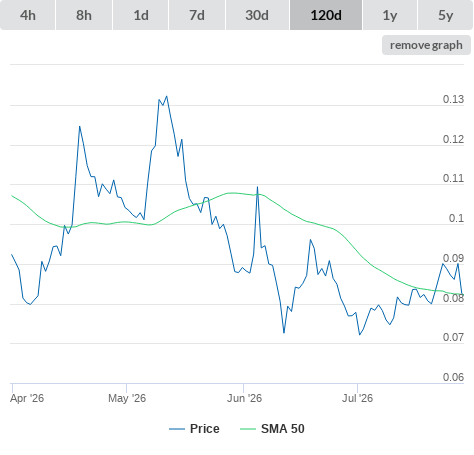Click the 0.1 y-axis value label
Screen dimensions: 474x455
coord(456,218)
